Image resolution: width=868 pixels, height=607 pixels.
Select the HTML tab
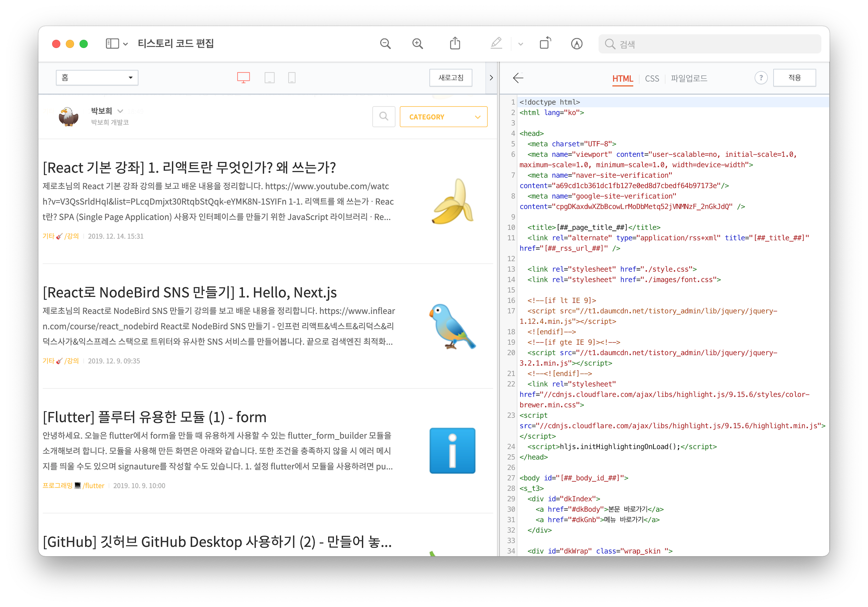coord(622,79)
